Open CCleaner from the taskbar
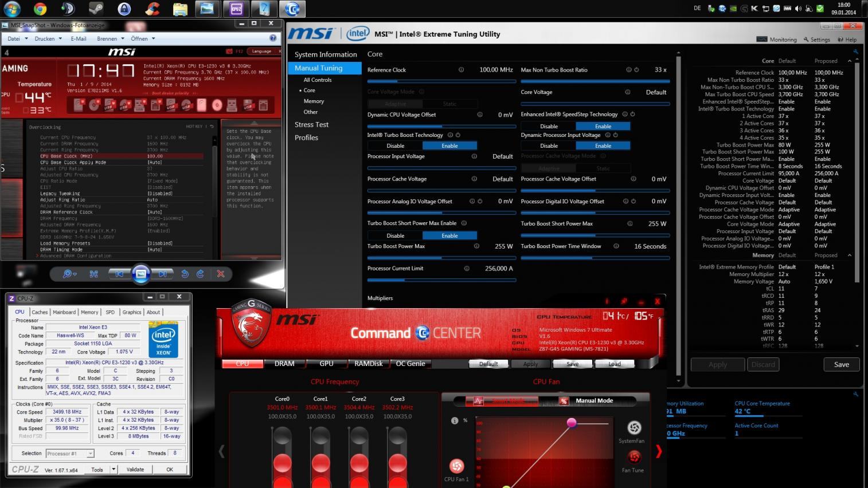Image resolution: width=868 pixels, height=488 pixels. 152,9
